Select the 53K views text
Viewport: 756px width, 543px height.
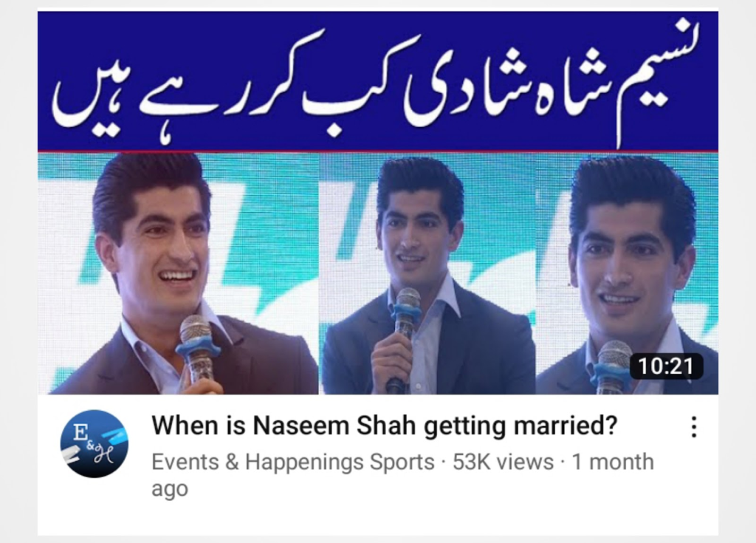503,462
